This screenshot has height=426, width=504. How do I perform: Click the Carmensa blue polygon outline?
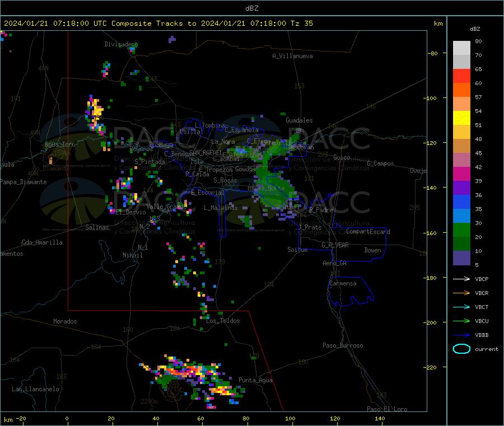351,291
